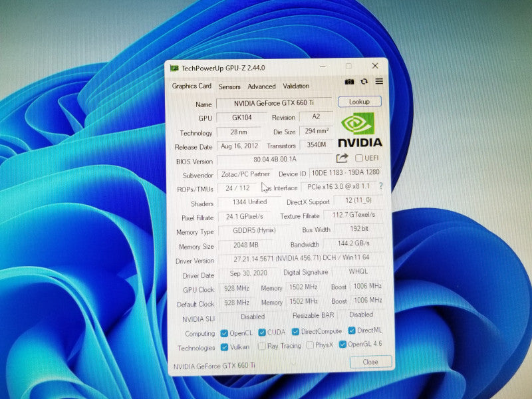The height and width of the screenshot is (399, 532).
Task: Click the BIOS Version field 80.04.4B.00.1A
Action: [x=275, y=159]
